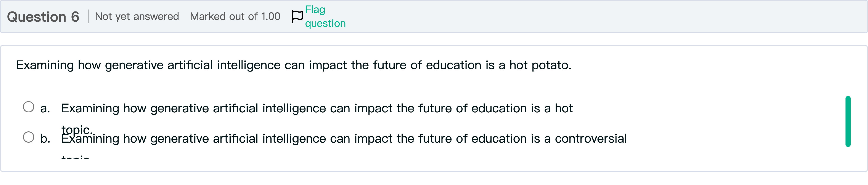Click the divider line after Question 6
This screenshot has height=185, width=868.
89,16
